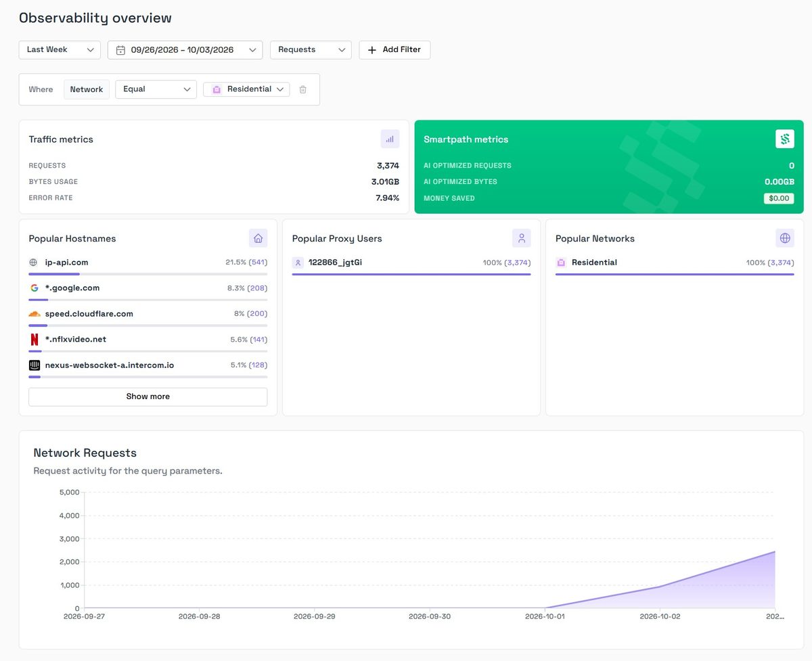Viewport: 812px width, 661px height.
Task: Click the 122866_jgtGi progress bar
Action: point(411,274)
